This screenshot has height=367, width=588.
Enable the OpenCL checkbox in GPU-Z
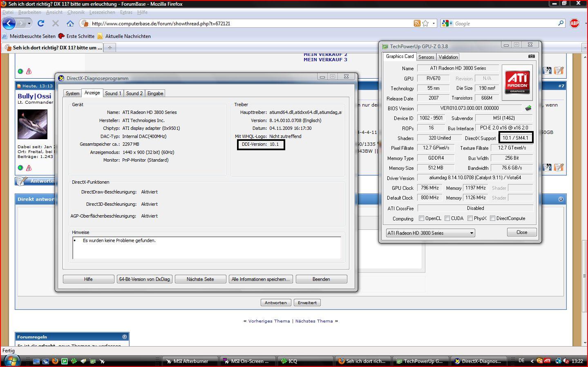[x=422, y=218]
